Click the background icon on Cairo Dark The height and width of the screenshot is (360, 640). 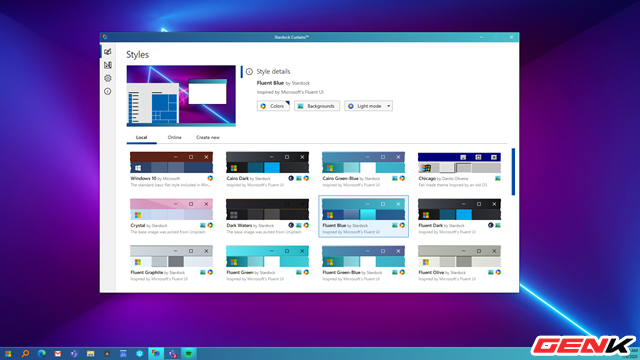pyautogui.click(x=299, y=178)
